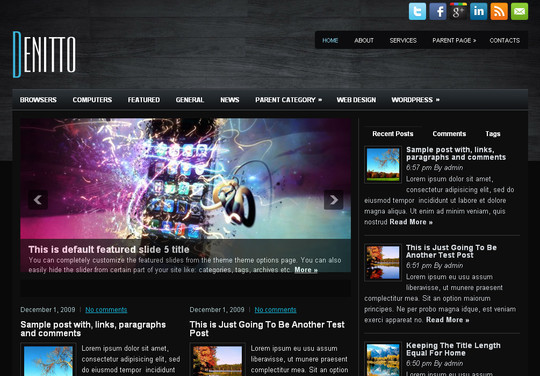540x376 pixels.
Task: Click the Denitto site logo
Action: coord(44,54)
